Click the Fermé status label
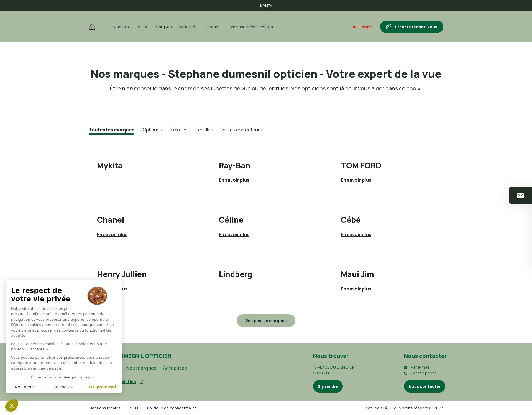532x415 pixels. [365, 27]
